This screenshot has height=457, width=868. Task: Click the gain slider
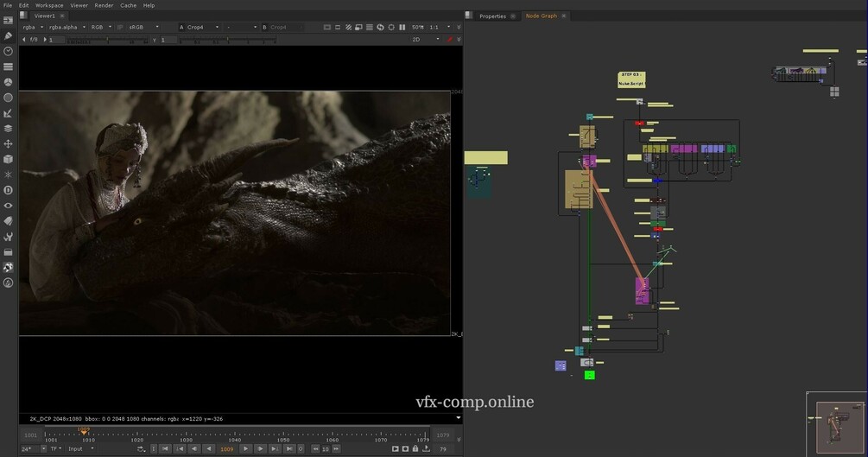(108, 40)
